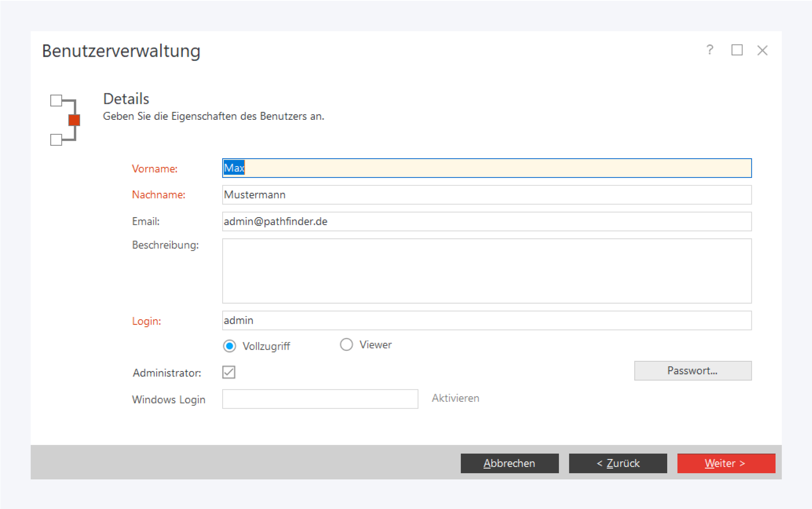Click the Login input field

click(487, 320)
